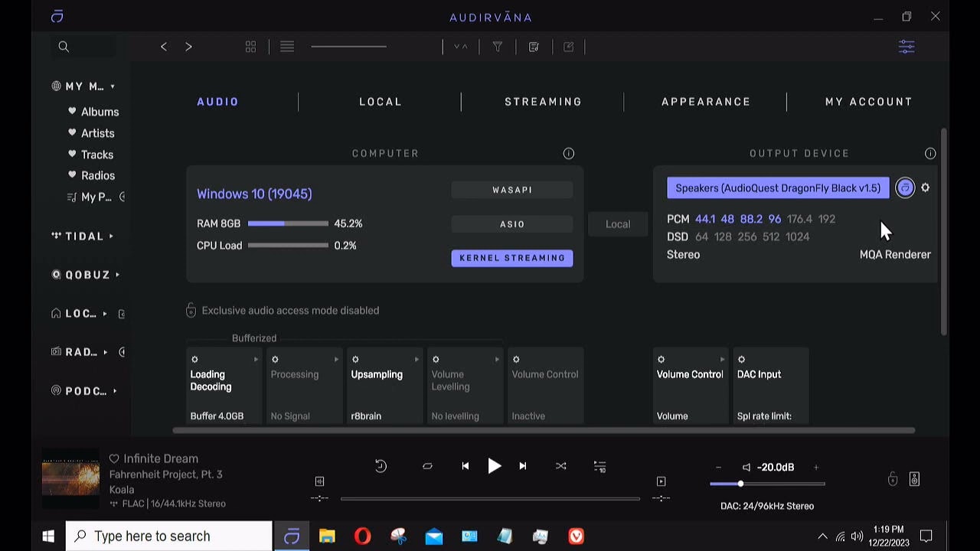Open File Explorer from the taskbar
Screen dimensions: 980x551
click(x=327, y=536)
